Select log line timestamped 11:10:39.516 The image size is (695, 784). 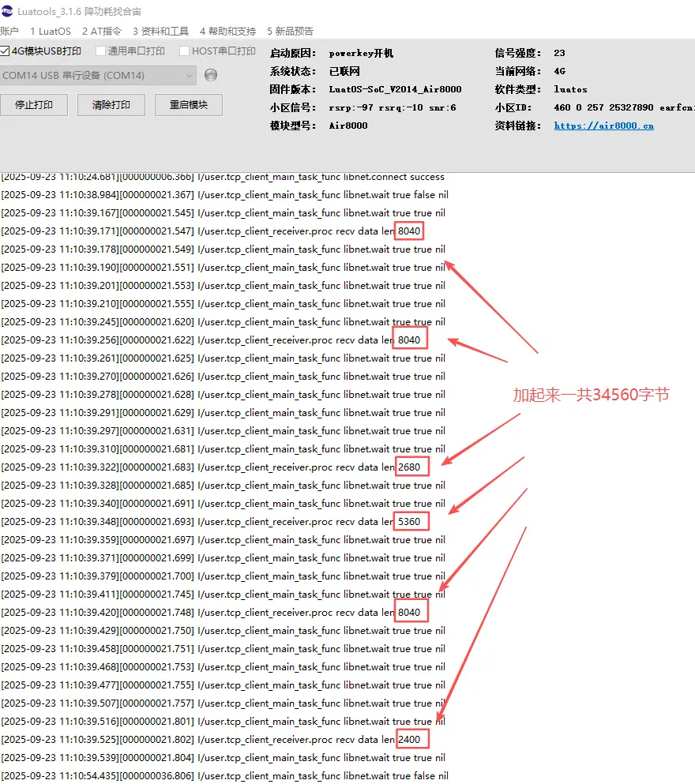(223, 722)
